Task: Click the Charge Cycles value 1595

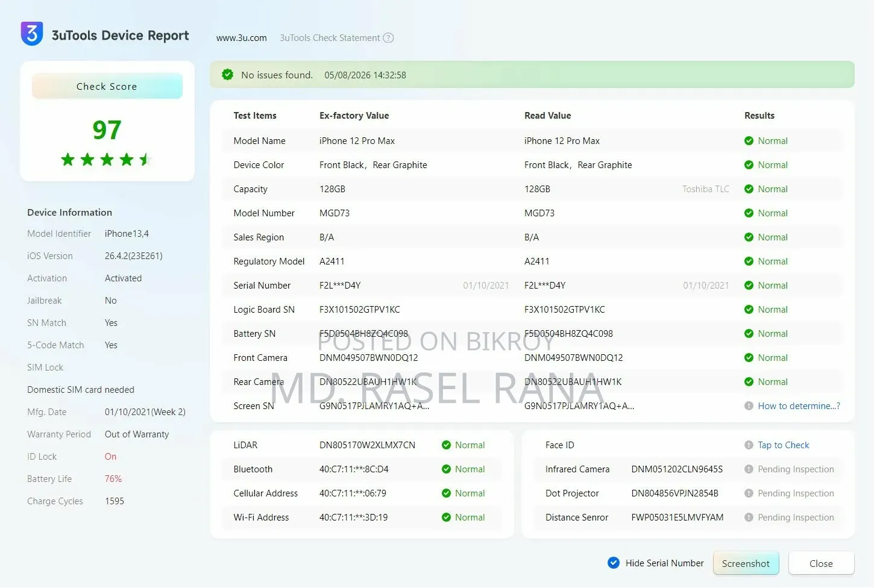Action: tap(114, 501)
